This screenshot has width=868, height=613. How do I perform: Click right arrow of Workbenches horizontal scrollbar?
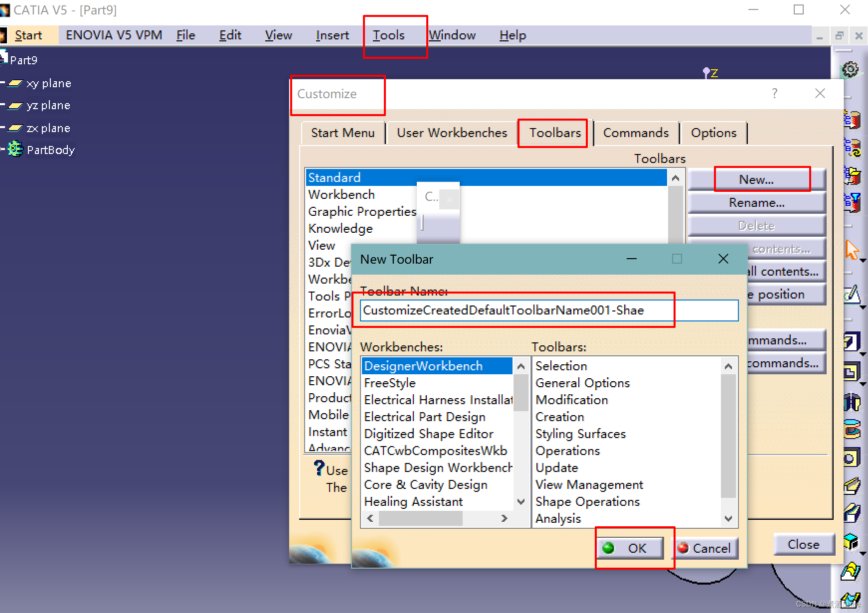click(504, 519)
